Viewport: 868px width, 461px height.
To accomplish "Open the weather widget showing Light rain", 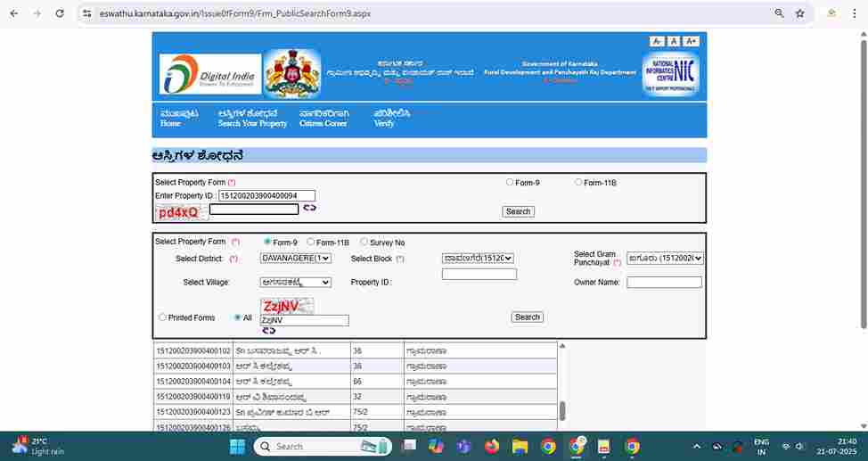I will [x=37, y=447].
